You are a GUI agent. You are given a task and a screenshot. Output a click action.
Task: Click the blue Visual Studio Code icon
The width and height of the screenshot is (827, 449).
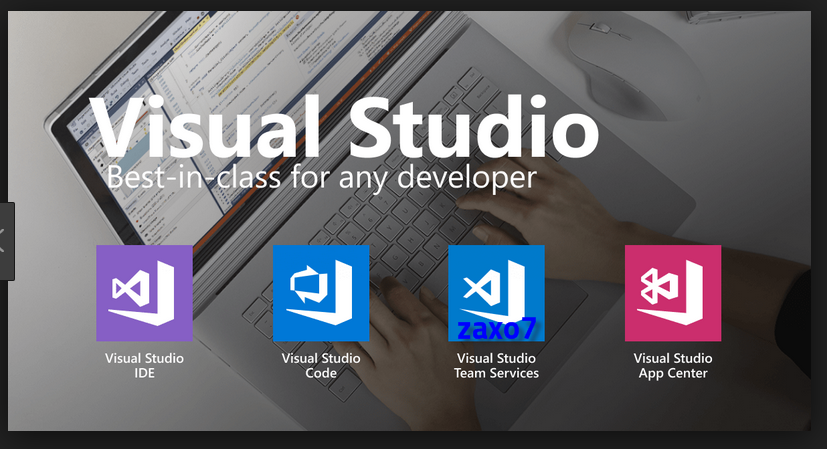321,293
